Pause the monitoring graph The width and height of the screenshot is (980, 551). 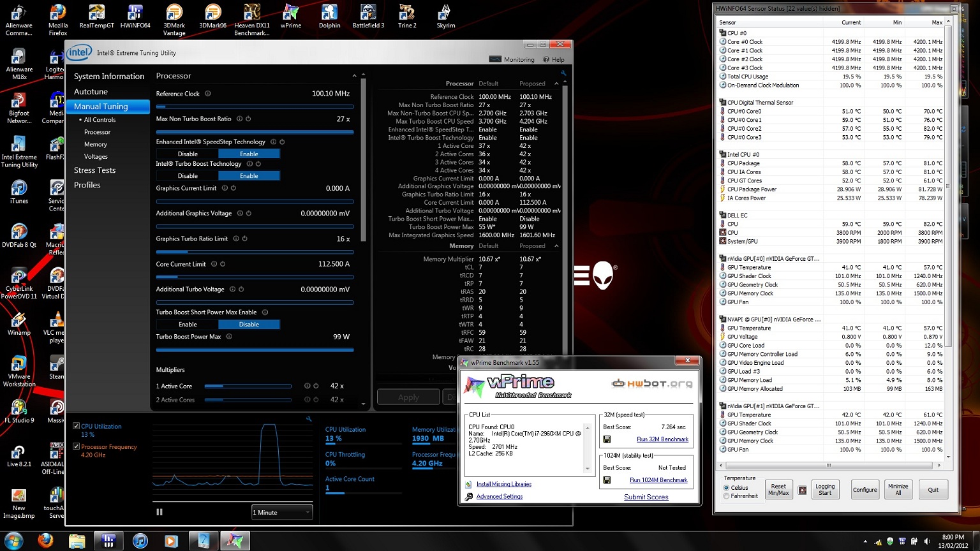tap(160, 511)
